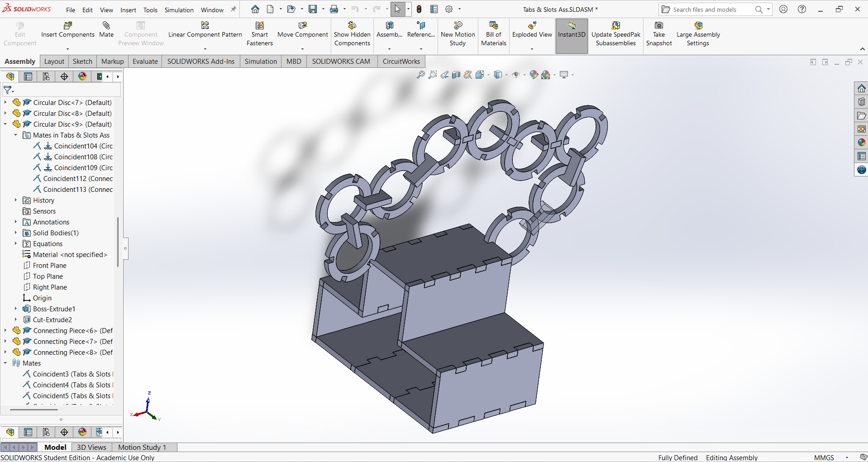Select Front Plane in tree

pyautogui.click(x=45, y=265)
